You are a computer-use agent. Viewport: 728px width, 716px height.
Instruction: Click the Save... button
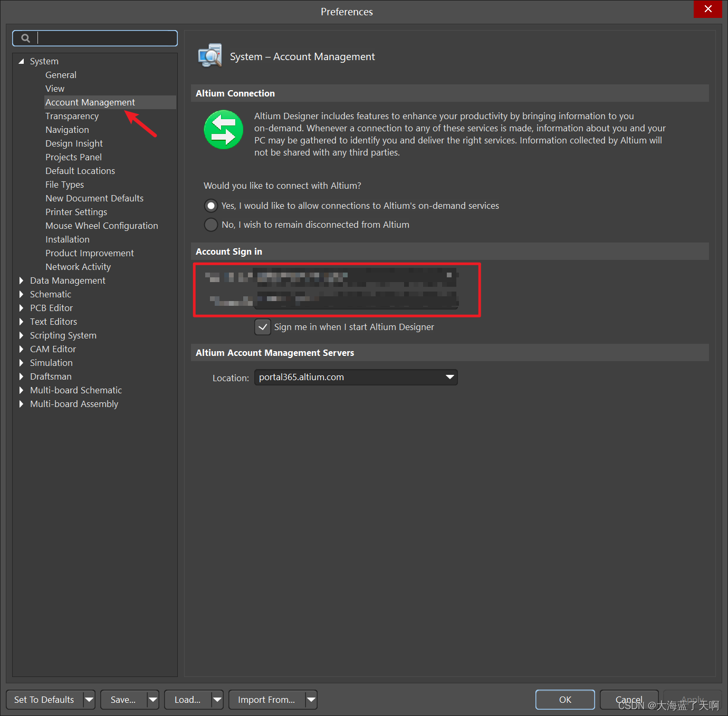coord(123,700)
